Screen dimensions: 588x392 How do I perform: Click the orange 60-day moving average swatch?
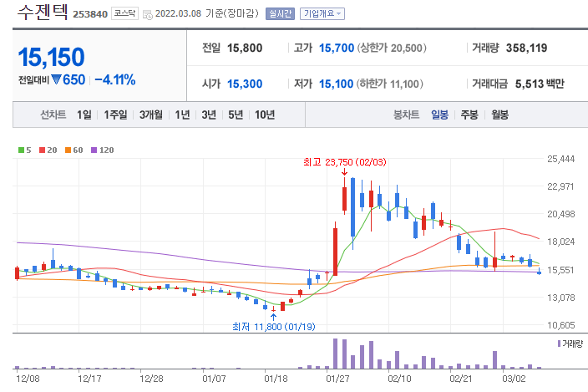tap(68, 150)
